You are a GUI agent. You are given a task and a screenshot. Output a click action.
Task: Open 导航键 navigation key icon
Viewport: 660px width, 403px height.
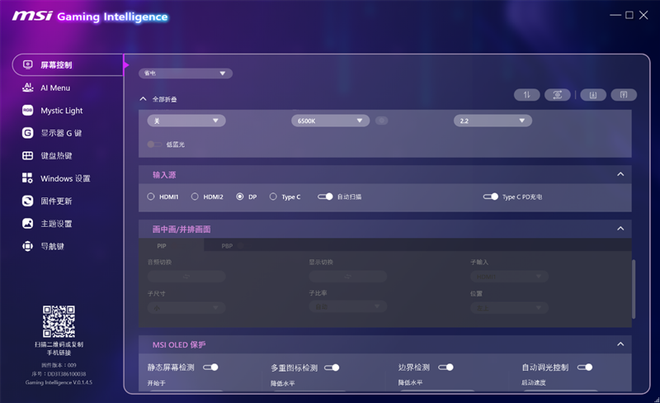click(x=27, y=246)
